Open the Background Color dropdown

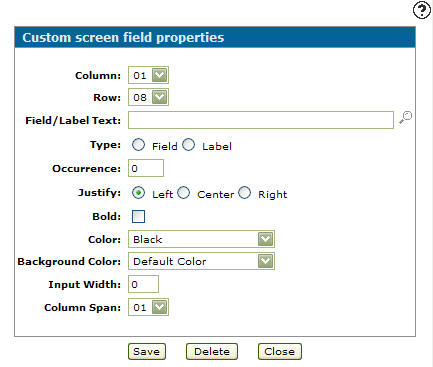click(x=201, y=261)
